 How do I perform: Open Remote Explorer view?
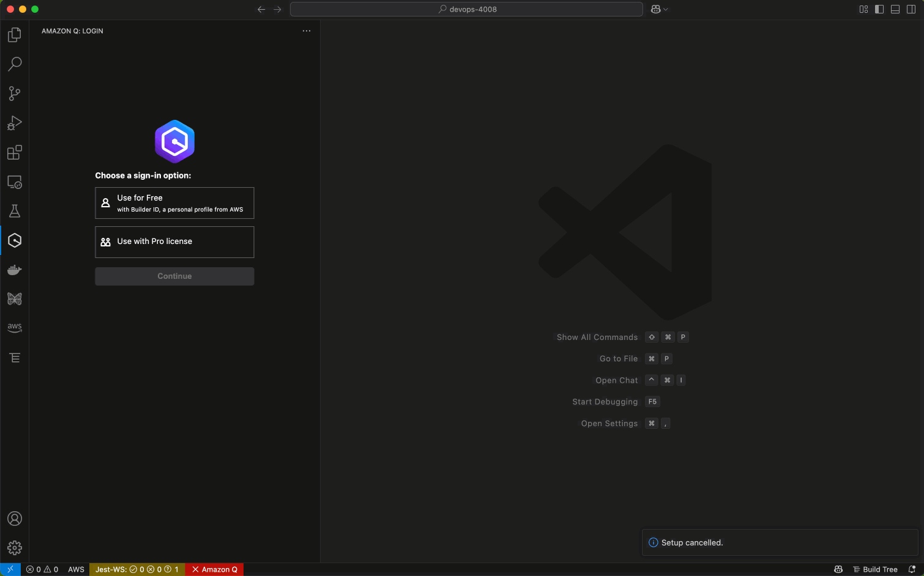[x=15, y=182]
